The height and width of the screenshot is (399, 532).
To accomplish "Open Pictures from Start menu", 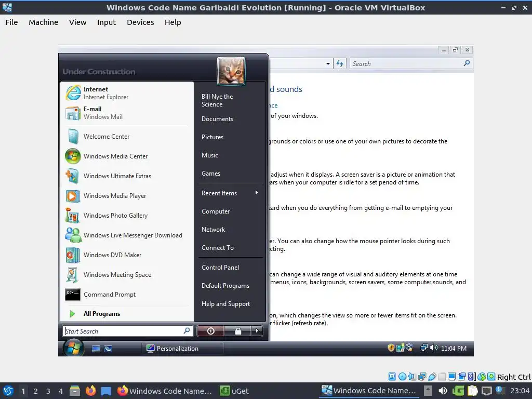I will (230, 137).
